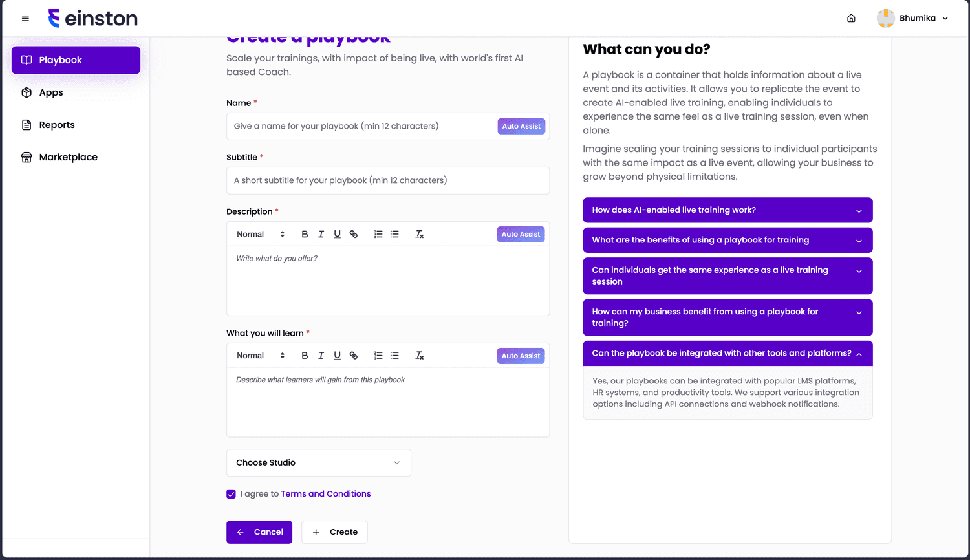Open the hamburger menu icon
Screen dimensions: 970x560
coord(25,18)
